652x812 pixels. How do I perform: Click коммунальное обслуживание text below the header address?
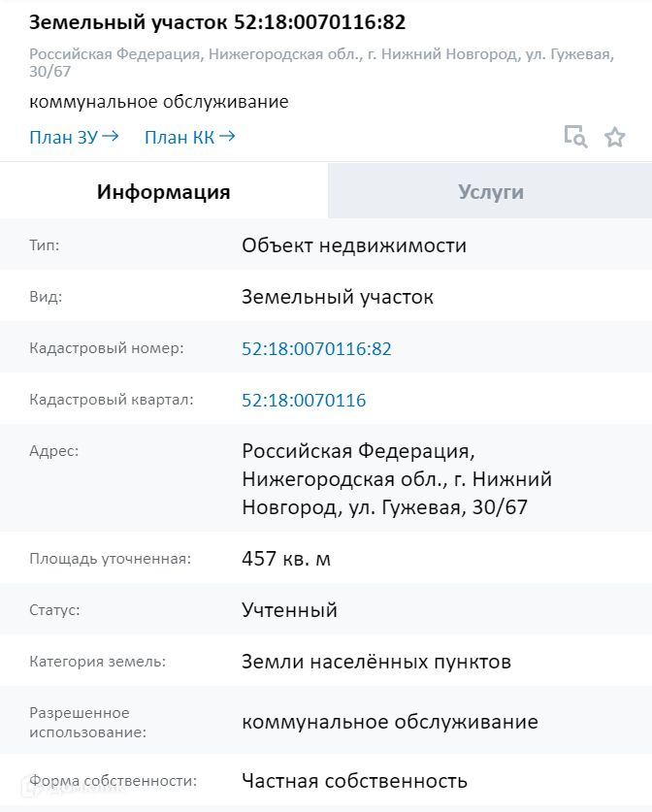coord(159,102)
